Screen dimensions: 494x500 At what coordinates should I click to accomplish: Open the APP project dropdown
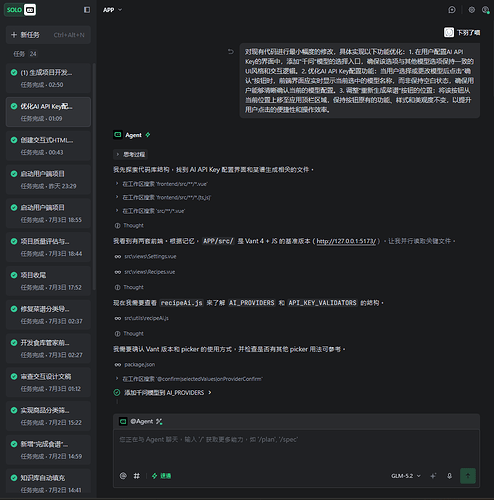click(112, 10)
